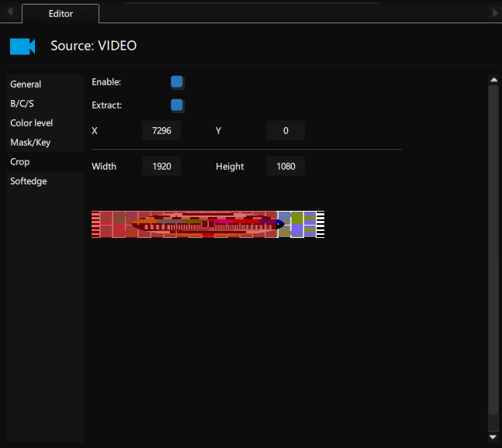Open the Color level section
Image resolution: width=502 pixels, height=448 pixels.
point(45,122)
